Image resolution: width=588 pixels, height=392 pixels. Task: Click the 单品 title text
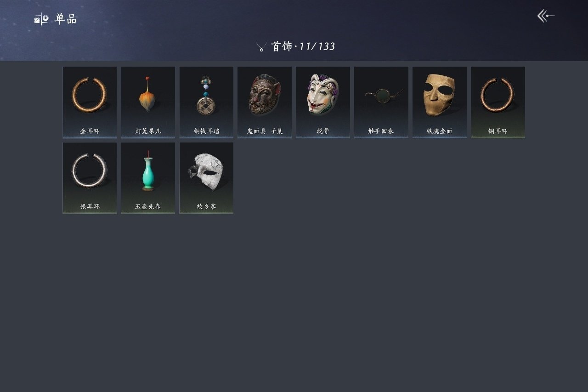point(66,19)
